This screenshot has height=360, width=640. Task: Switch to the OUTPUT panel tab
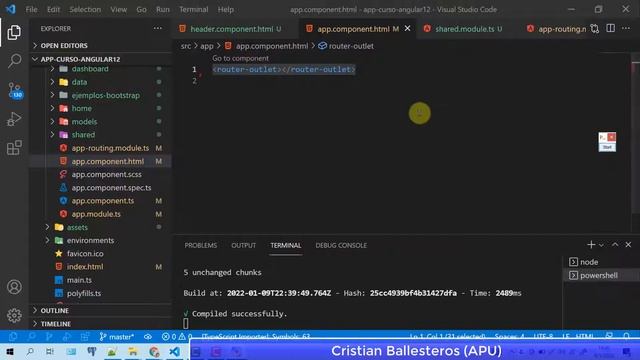243,245
